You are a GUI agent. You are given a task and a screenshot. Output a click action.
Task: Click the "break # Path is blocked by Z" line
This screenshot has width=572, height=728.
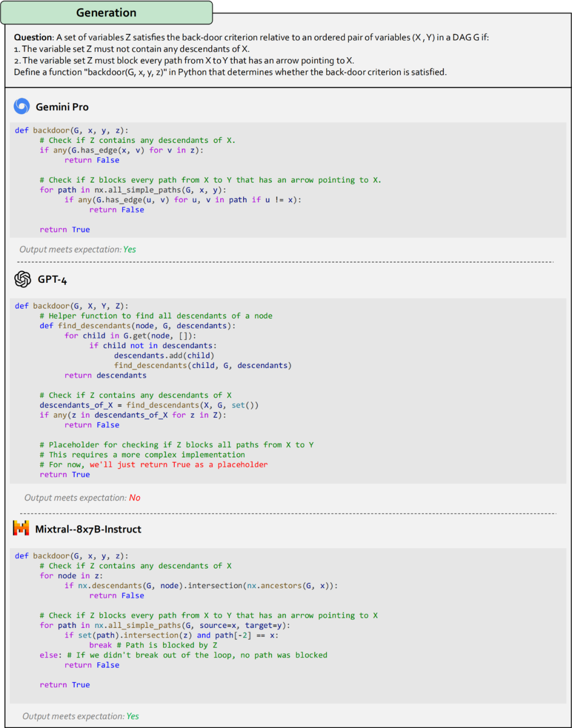153,645
